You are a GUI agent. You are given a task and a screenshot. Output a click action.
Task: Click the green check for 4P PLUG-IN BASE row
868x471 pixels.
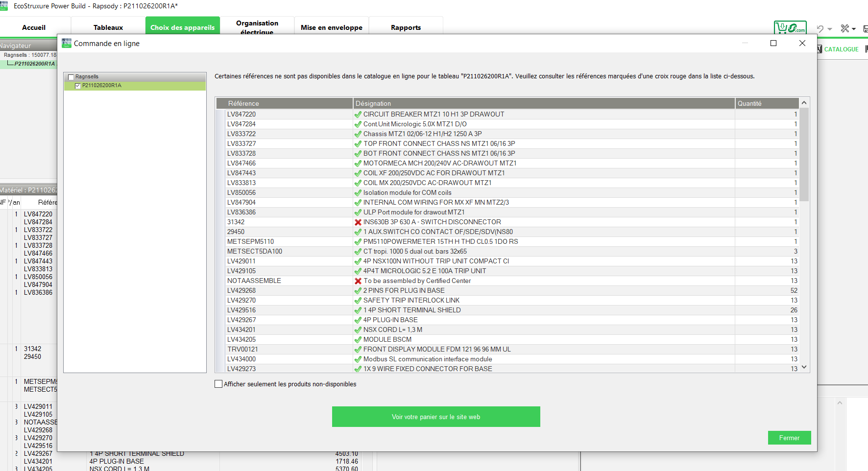(x=358, y=320)
